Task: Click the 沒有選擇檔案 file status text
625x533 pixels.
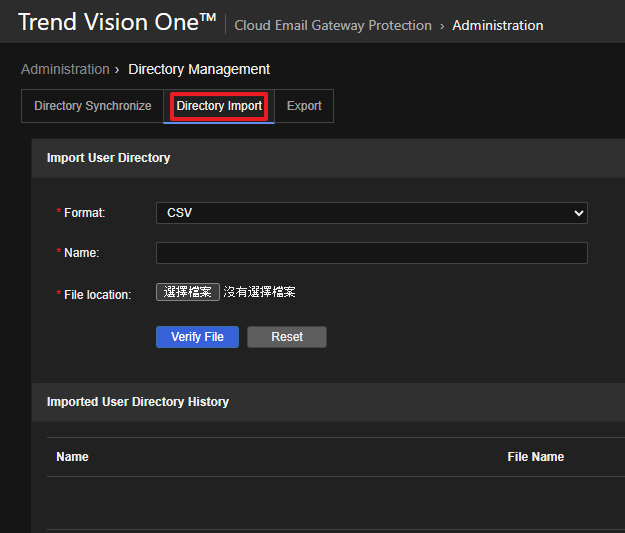Action: [259, 292]
